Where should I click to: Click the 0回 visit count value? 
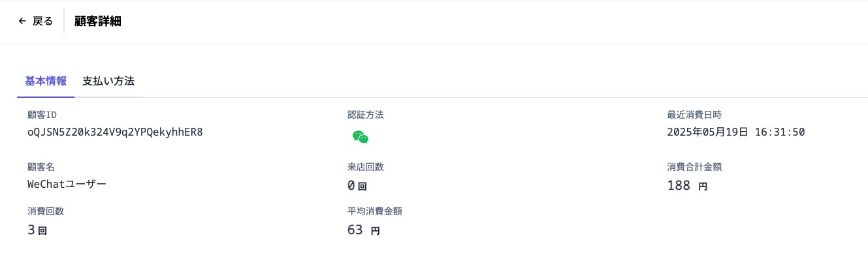coord(357,186)
